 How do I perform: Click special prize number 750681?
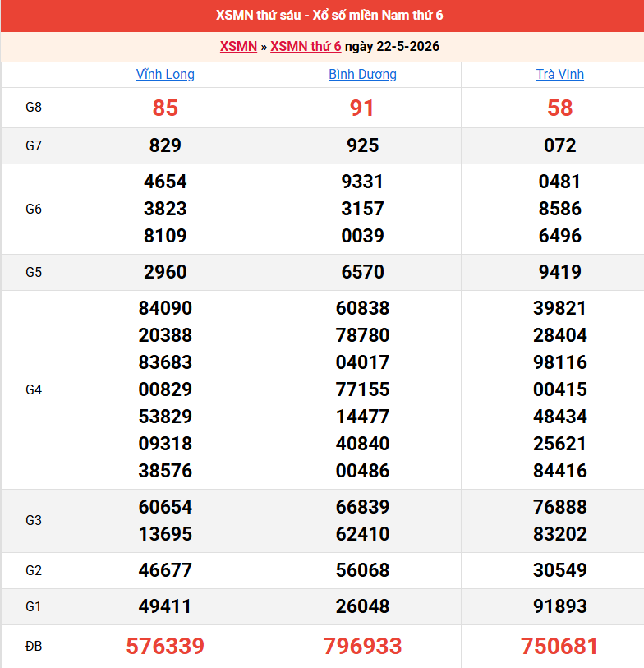(559, 646)
